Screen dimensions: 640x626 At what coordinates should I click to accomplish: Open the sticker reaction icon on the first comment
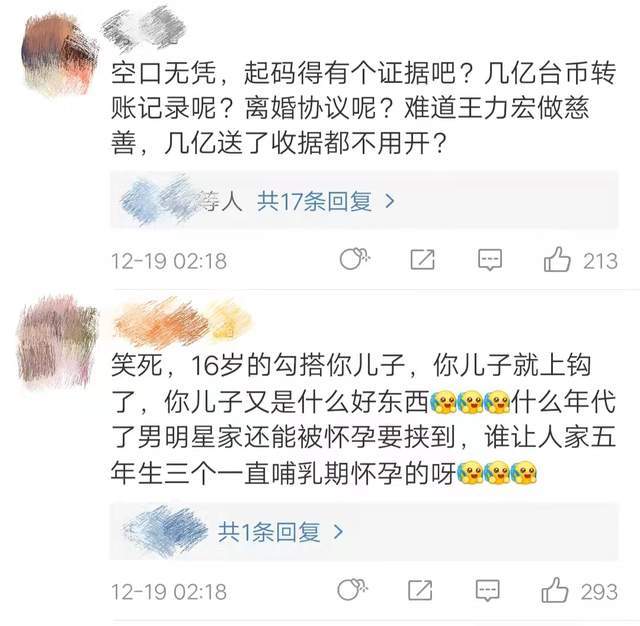tap(354, 259)
